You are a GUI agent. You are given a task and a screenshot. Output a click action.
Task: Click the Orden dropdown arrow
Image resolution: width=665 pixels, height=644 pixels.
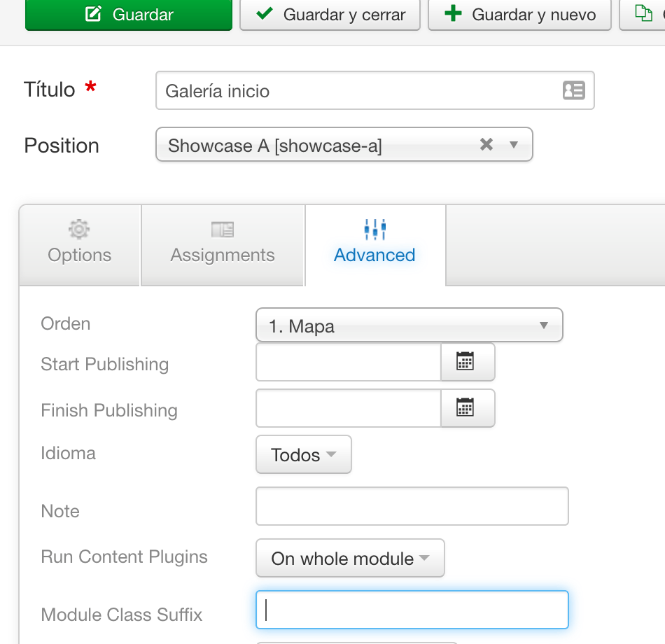[x=544, y=325]
